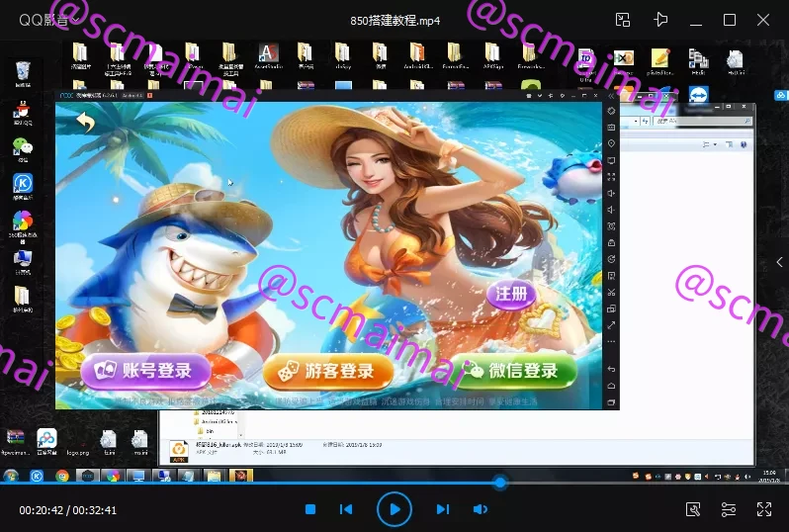Viewport: 789px width, 532px height.
Task: Click emulator Android home button
Action: (611, 386)
